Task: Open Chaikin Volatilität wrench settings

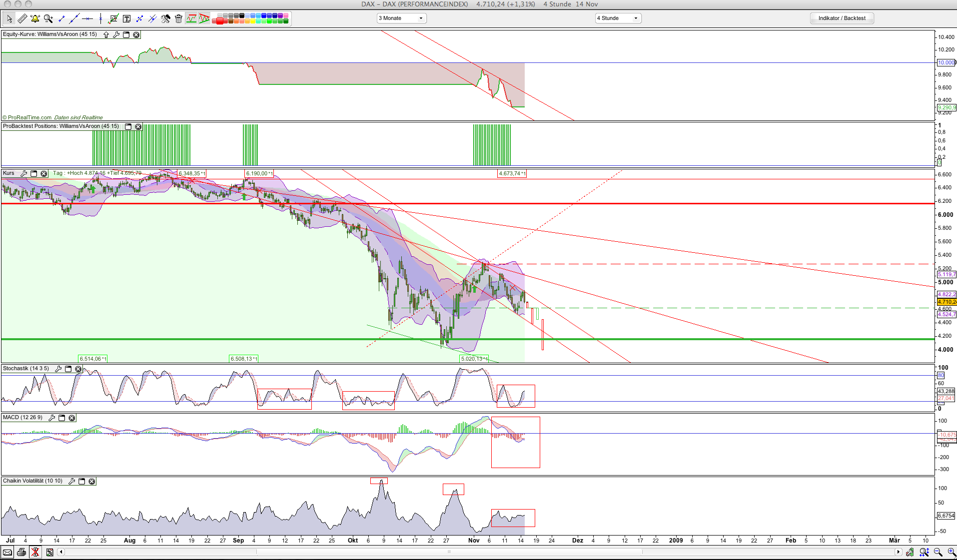Action: click(71, 481)
